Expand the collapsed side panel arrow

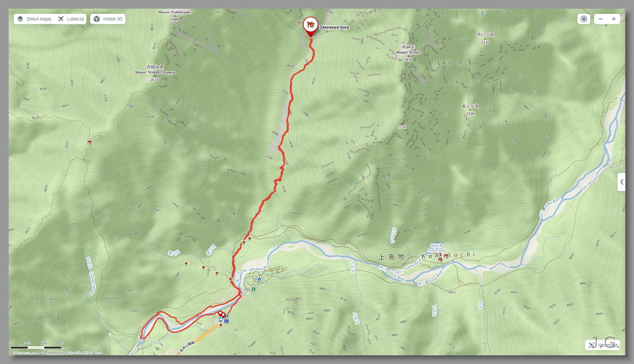621,182
